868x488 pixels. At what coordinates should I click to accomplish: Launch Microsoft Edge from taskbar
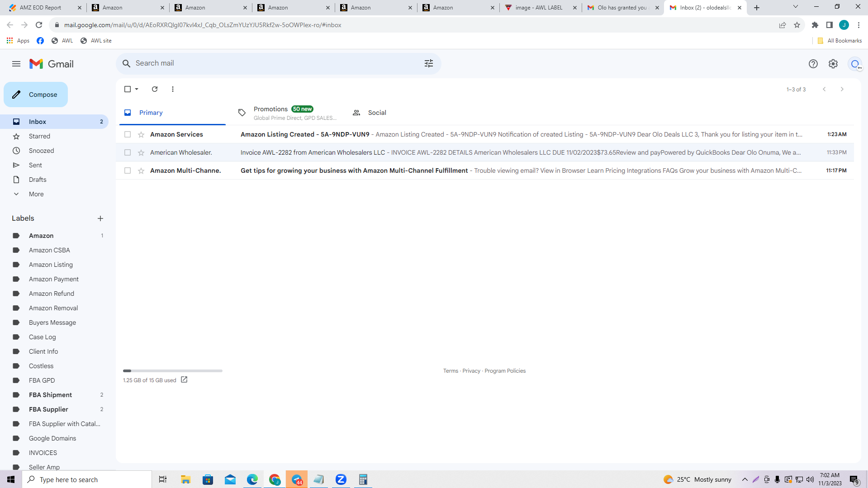tap(252, 479)
